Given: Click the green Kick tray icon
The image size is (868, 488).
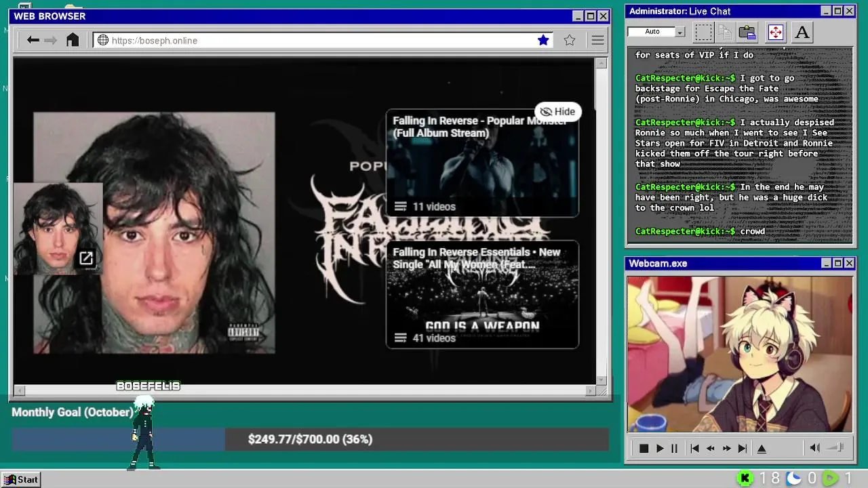Looking at the screenshot, I should pyautogui.click(x=745, y=479).
